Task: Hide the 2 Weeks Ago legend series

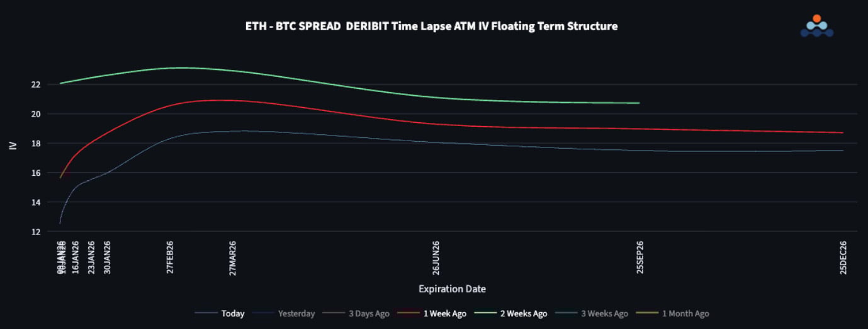Action: [523, 313]
